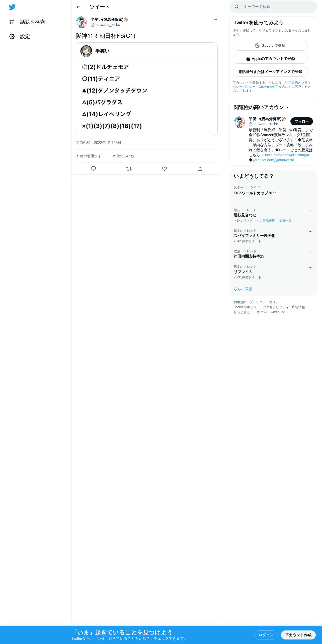View 1 件の引用ツイート
322x644 pixels.
tap(92, 156)
